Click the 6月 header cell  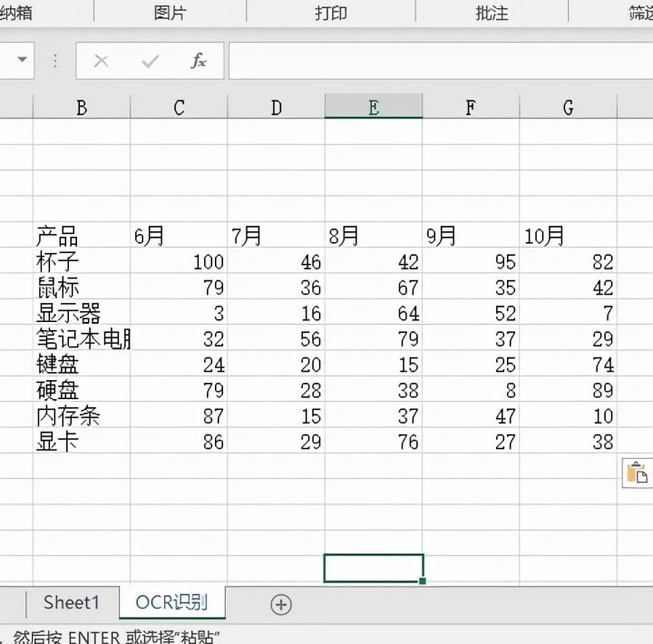179,235
